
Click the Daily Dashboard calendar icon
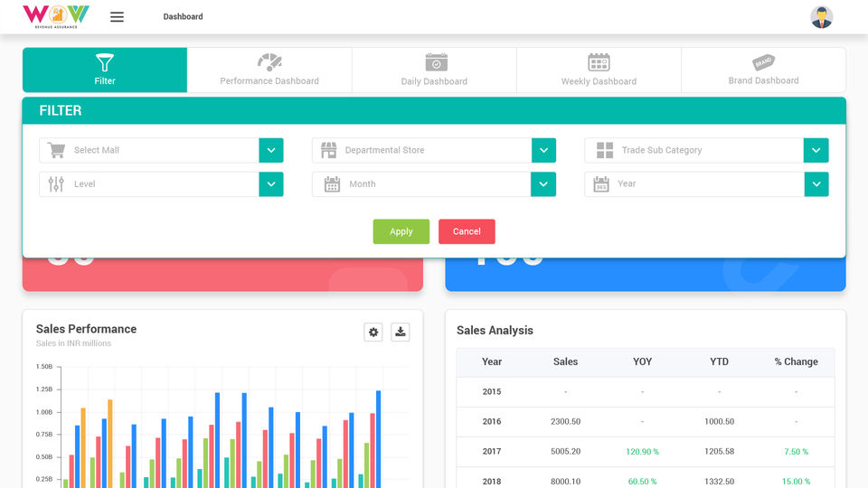[x=436, y=62]
